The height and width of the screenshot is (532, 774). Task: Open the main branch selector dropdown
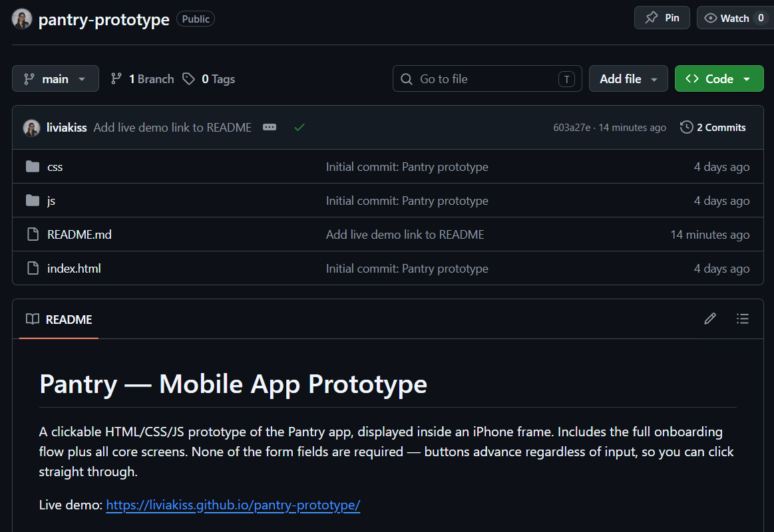[x=55, y=78]
